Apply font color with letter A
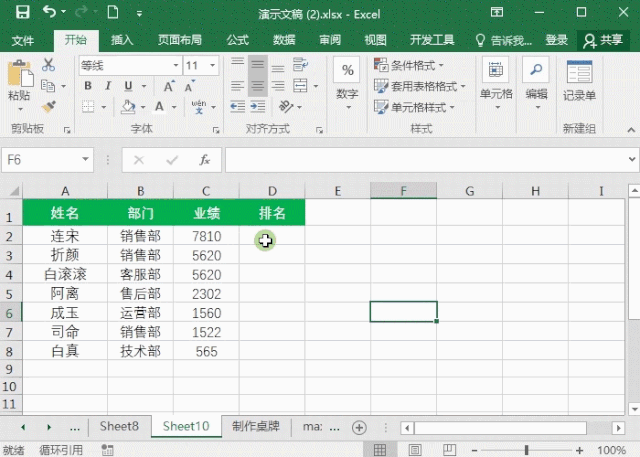 point(160,107)
